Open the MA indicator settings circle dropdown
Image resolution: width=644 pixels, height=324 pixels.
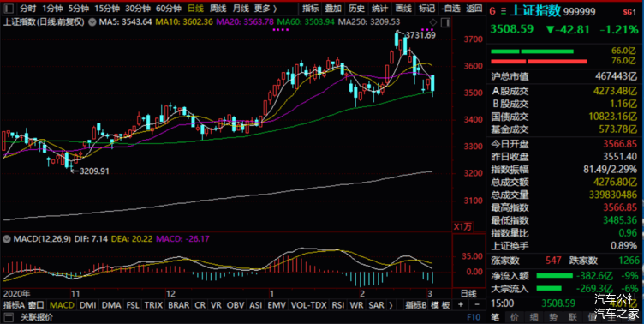coord(92,22)
